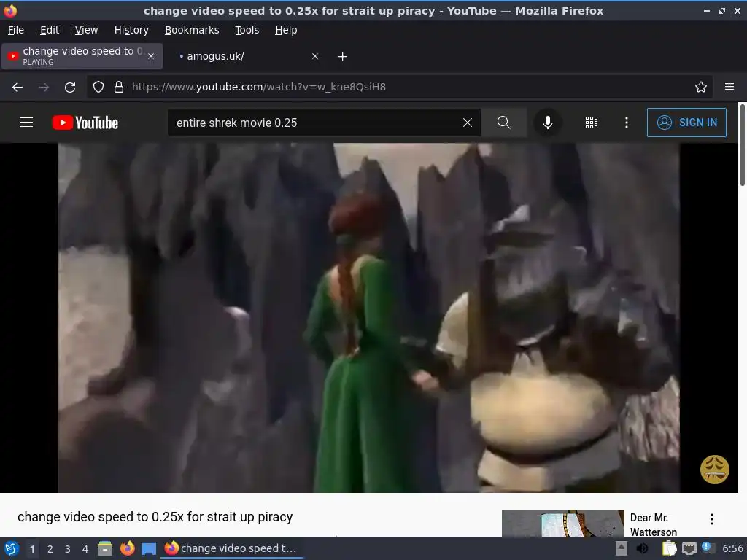Open the File menu
747x560 pixels.
[16, 30]
